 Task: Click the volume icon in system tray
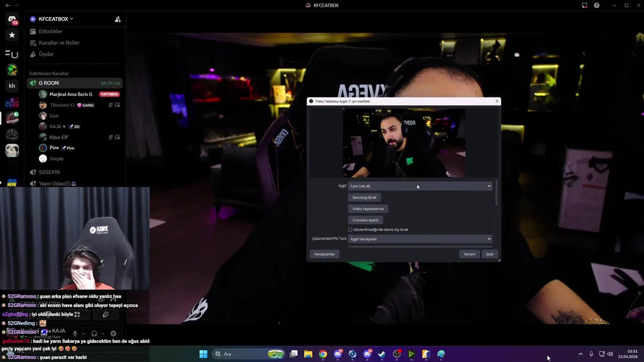tap(610, 354)
